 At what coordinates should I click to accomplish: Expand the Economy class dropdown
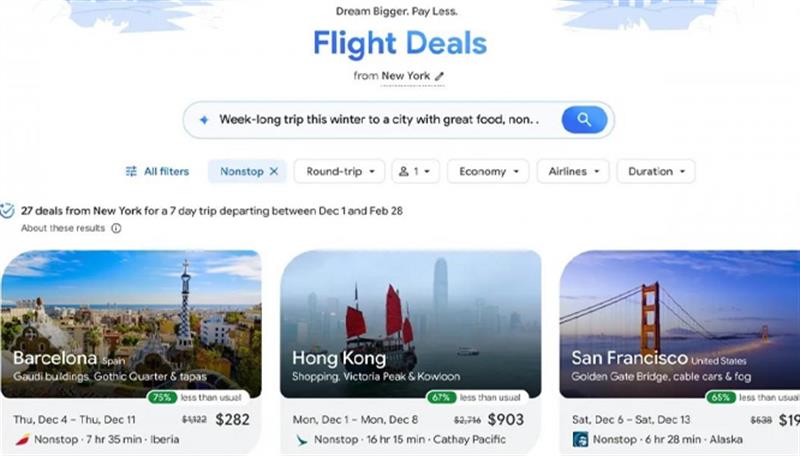(488, 171)
